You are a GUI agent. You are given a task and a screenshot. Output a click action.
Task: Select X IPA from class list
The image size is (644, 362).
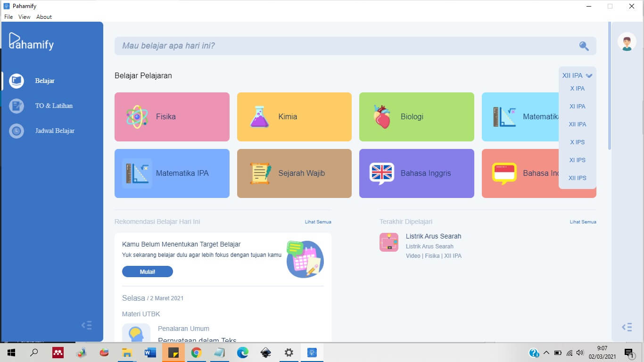[577, 88]
